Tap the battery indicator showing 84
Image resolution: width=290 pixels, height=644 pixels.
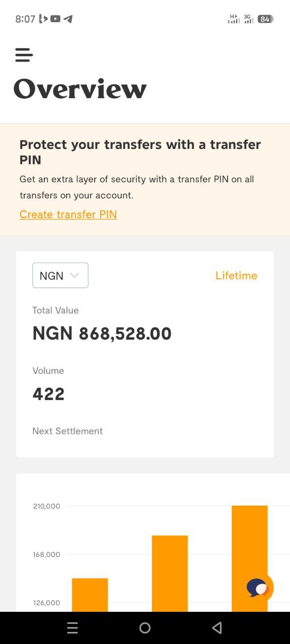[x=263, y=19]
